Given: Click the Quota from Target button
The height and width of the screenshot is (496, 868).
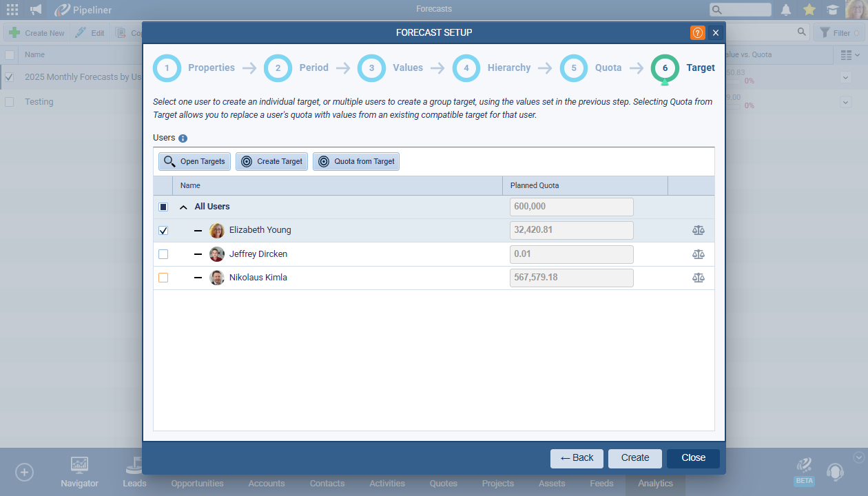Looking at the screenshot, I should click(356, 162).
